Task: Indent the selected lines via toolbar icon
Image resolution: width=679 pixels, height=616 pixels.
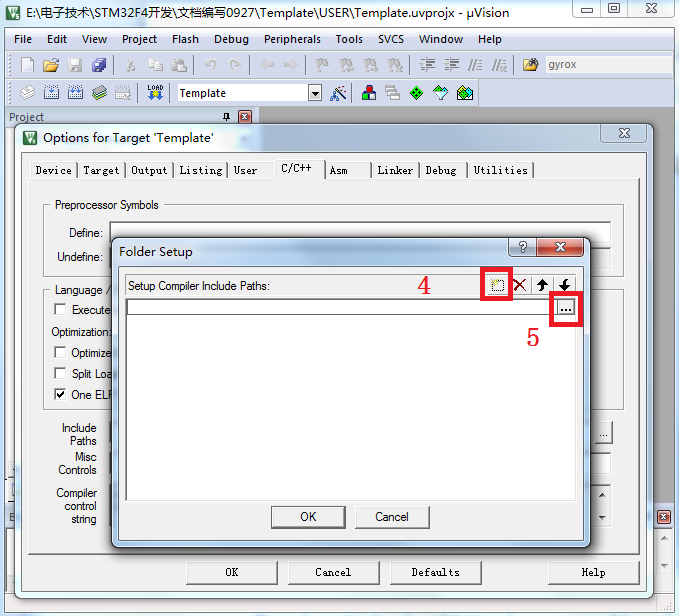Action: pyautogui.click(x=427, y=65)
